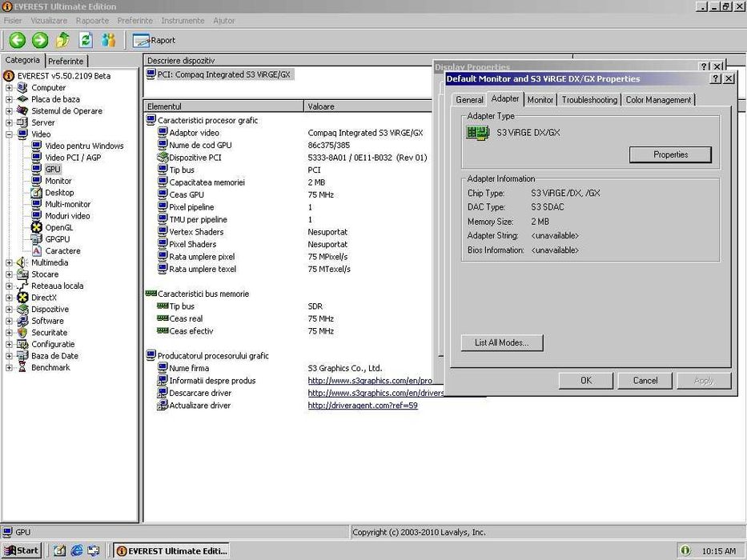Open the Fisier menu
The image size is (747, 560).
13,21
